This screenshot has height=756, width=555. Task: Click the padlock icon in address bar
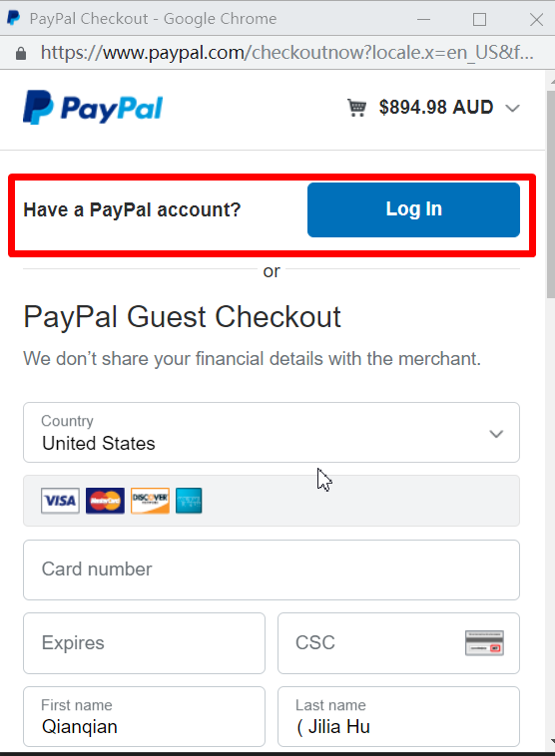click(21, 53)
